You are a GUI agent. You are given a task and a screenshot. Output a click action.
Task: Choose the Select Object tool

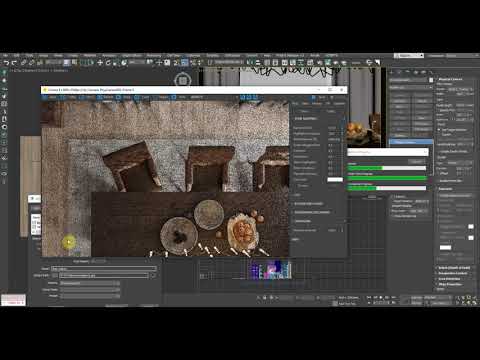pos(67,62)
